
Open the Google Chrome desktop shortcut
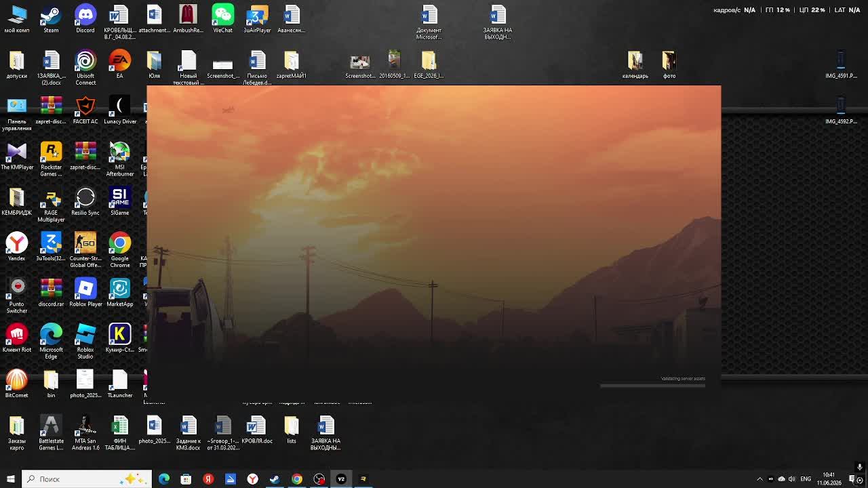coord(120,249)
